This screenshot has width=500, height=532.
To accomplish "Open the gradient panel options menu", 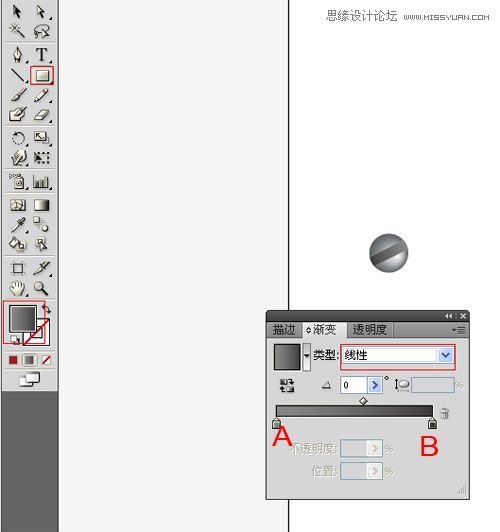I will (x=459, y=330).
